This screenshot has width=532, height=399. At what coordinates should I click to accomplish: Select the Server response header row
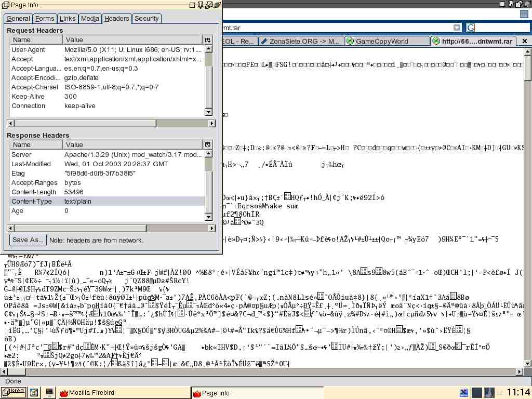click(107, 155)
